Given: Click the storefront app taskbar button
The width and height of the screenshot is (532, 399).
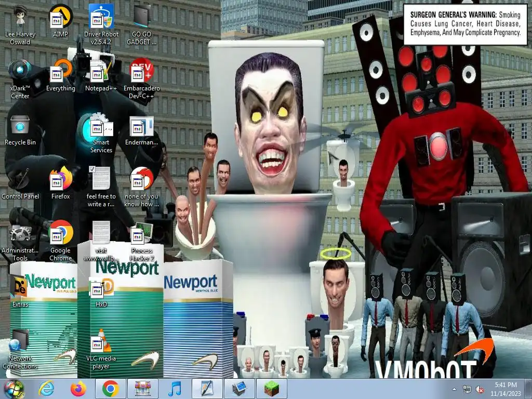Looking at the screenshot, I should tap(143, 389).
